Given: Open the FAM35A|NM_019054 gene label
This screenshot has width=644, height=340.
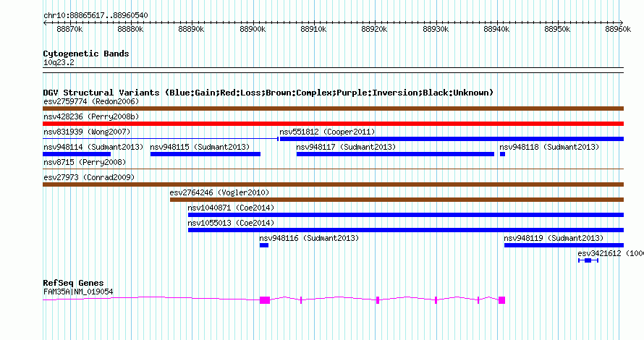Looking at the screenshot, I should (78, 292).
